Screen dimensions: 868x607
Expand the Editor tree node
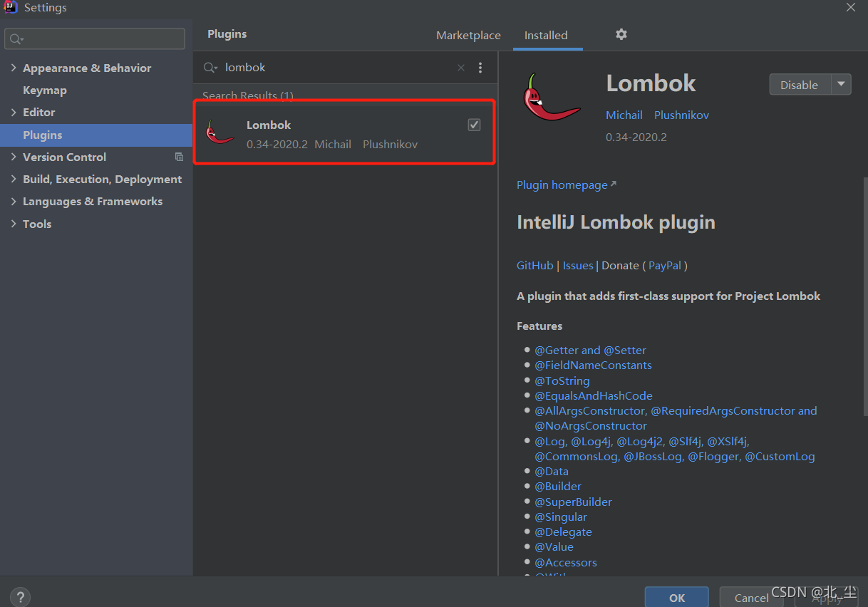point(13,112)
